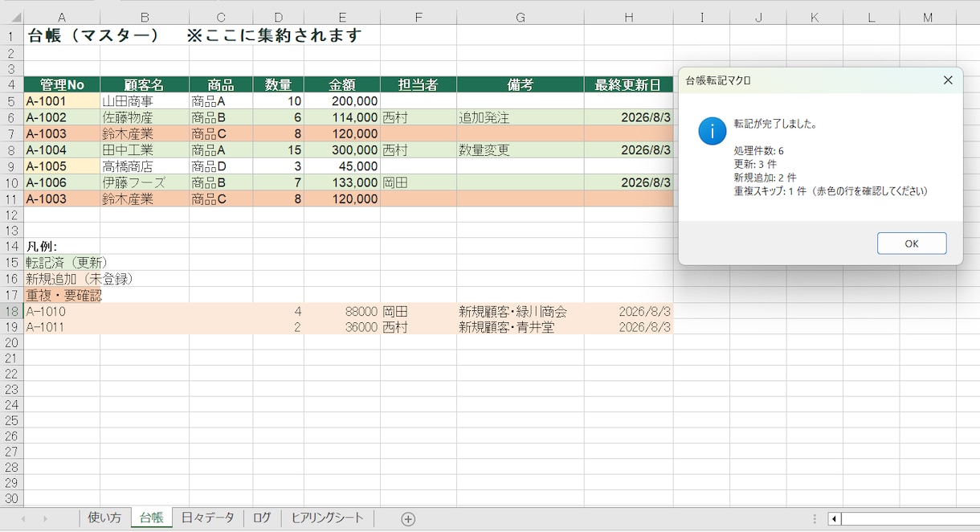
Task: Click the 備考 header cell
Action: (521, 85)
